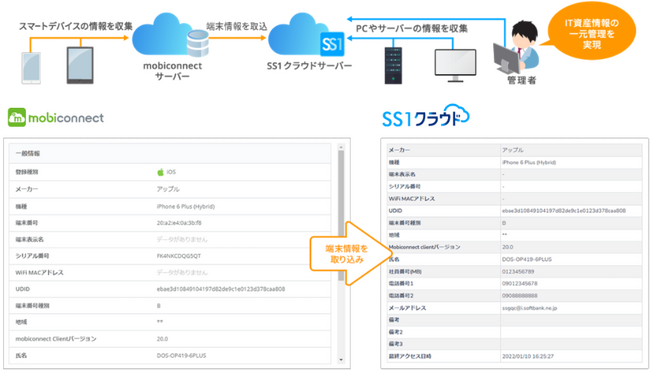The height and width of the screenshot is (371, 650).
Task: Click the SS1クラウド logo
Action: pyautogui.click(x=425, y=116)
